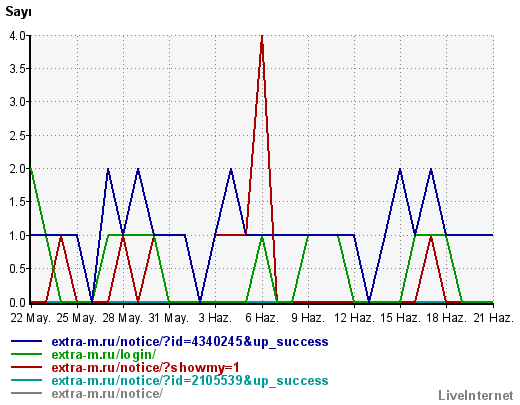This screenshot has height=405, width=520.
Task: Select the 3 Haz. axis date label
Action: pyautogui.click(x=215, y=318)
